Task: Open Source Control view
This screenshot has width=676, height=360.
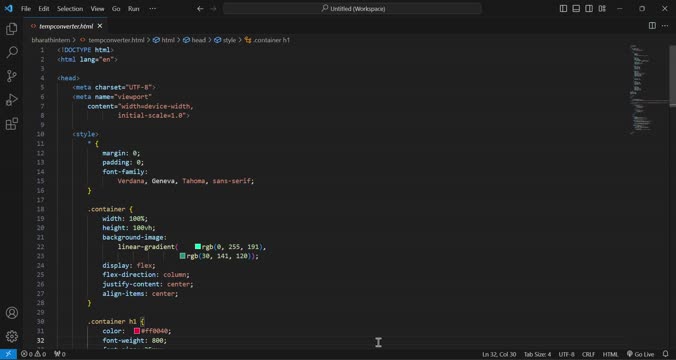Action: click(12, 76)
